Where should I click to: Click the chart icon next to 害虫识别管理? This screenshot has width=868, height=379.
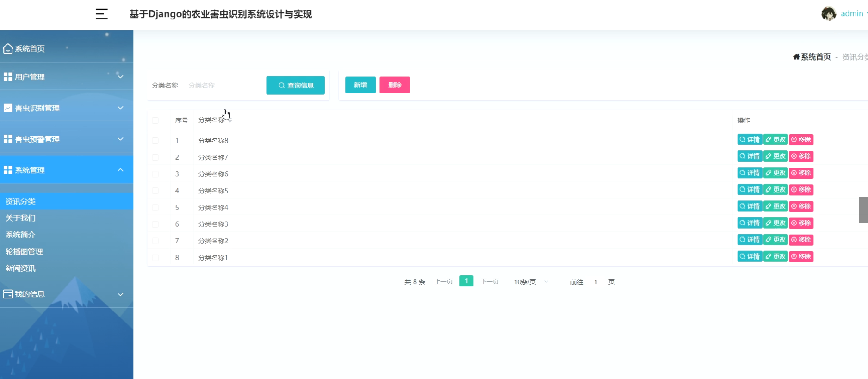point(8,108)
